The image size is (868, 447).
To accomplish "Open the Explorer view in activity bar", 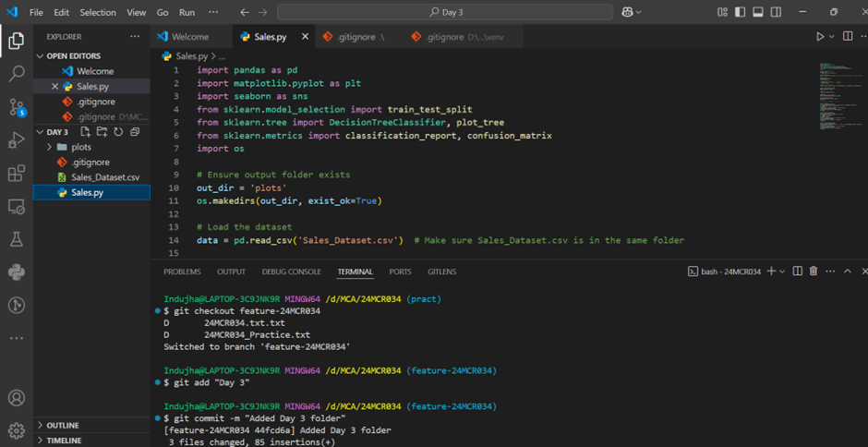I will click(17, 41).
